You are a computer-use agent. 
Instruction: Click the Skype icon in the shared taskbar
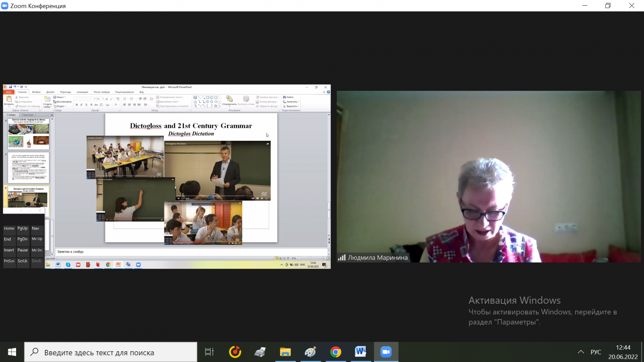(68, 265)
